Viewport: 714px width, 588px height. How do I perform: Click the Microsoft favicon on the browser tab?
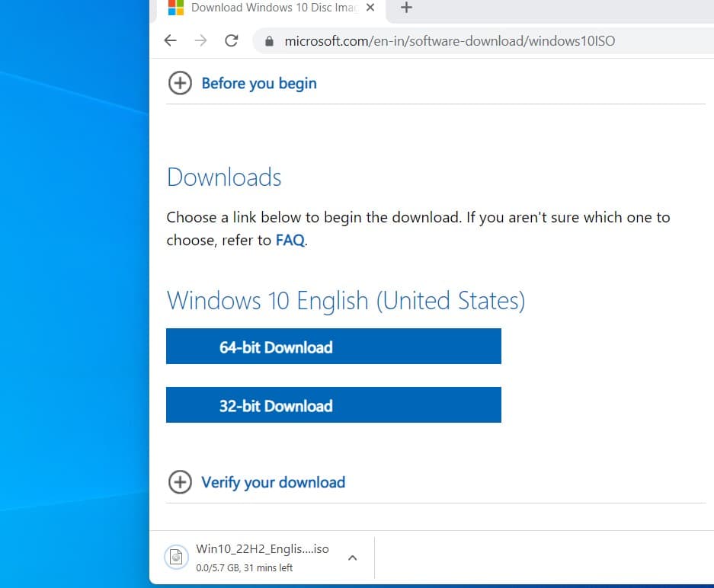[174, 8]
